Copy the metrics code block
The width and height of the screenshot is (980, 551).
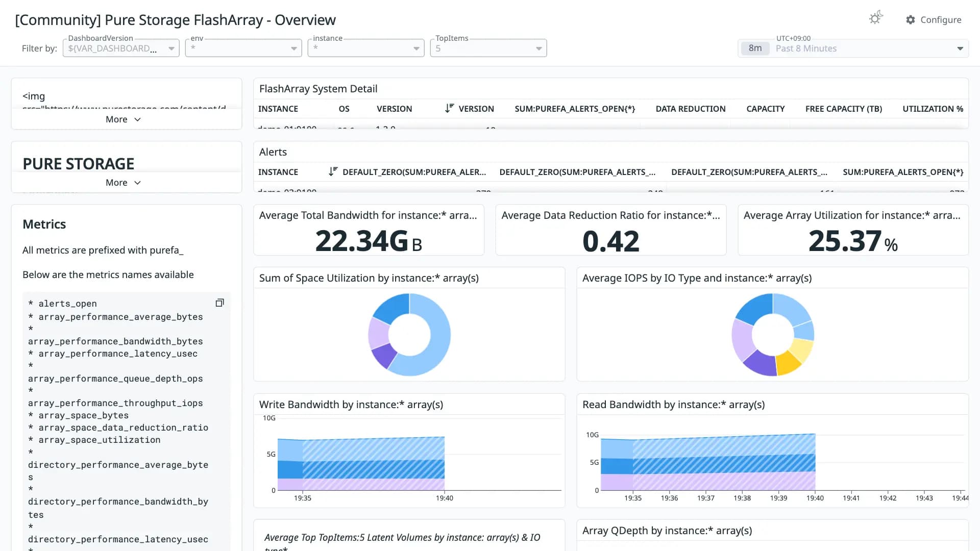219,303
